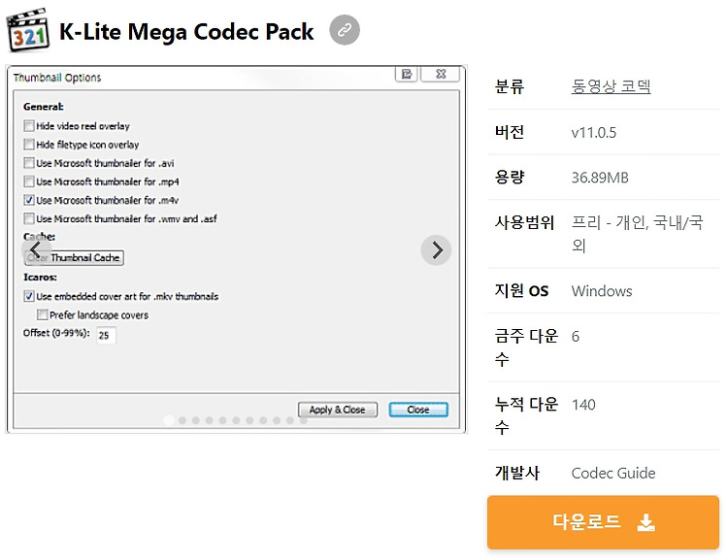Click the orange 다운로드 button
This screenshot has width=728, height=560.
[603, 522]
